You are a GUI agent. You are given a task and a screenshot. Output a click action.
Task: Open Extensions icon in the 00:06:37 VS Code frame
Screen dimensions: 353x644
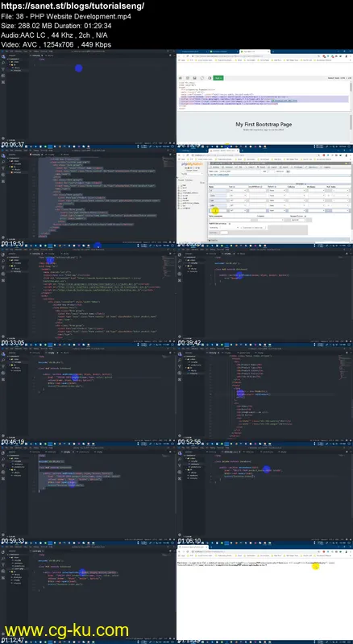(x=3, y=82)
